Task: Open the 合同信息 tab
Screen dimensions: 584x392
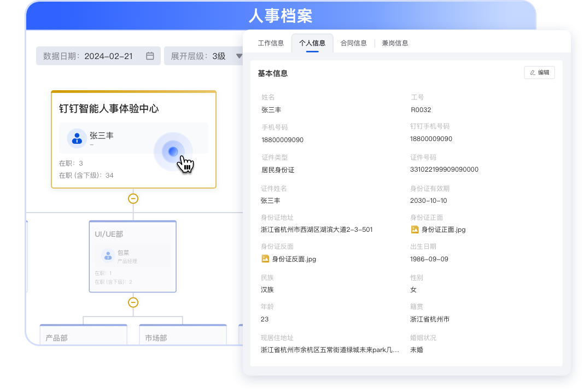Action: 354,43
